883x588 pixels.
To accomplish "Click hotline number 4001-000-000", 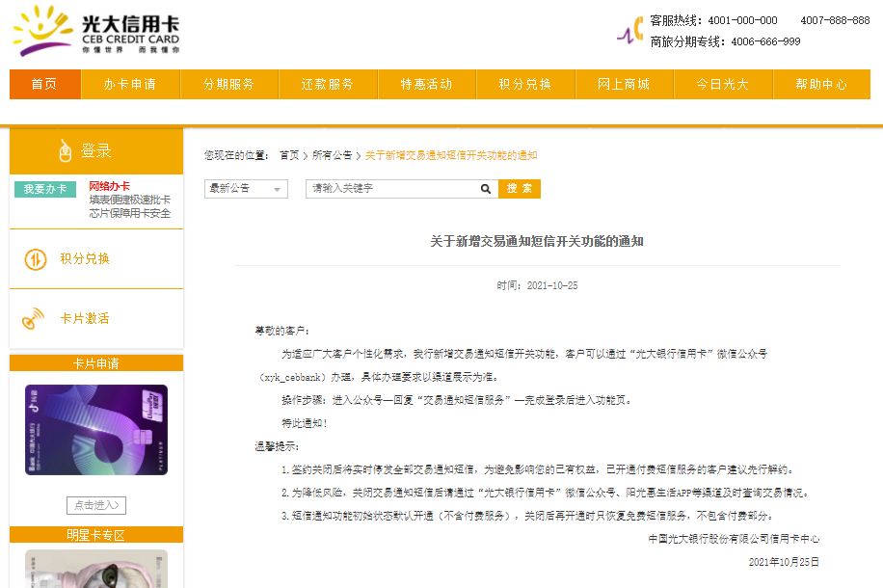I will 742,20.
